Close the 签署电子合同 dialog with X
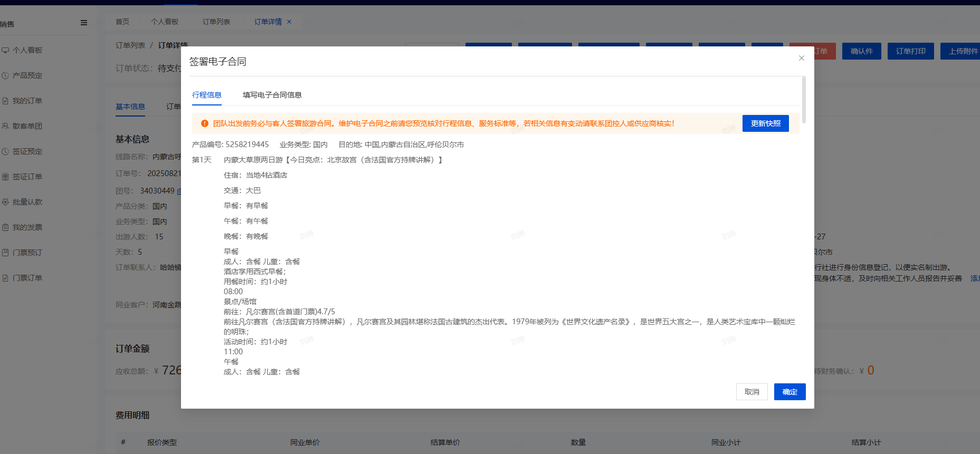The height and width of the screenshot is (454, 980). point(801,58)
